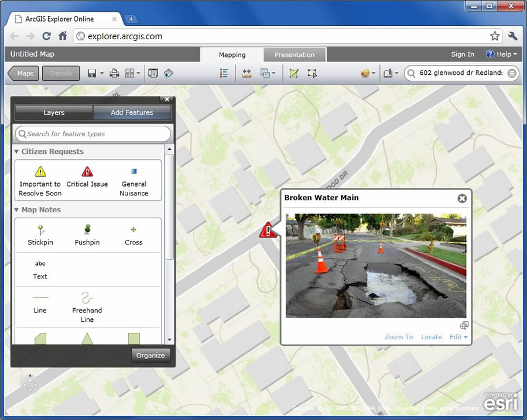The height and width of the screenshot is (420, 527).
Task: Select the Pushpin map note
Action: (x=87, y=235)
